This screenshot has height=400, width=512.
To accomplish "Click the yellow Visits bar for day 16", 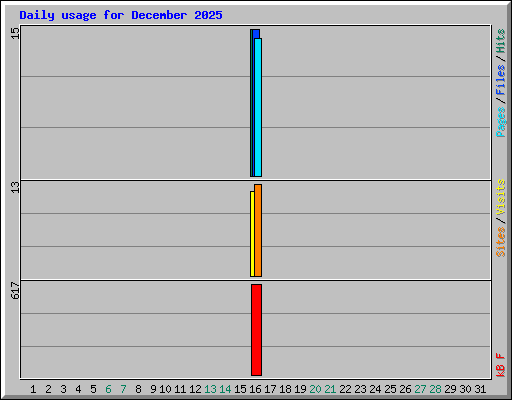I will [x=252, y=234].
